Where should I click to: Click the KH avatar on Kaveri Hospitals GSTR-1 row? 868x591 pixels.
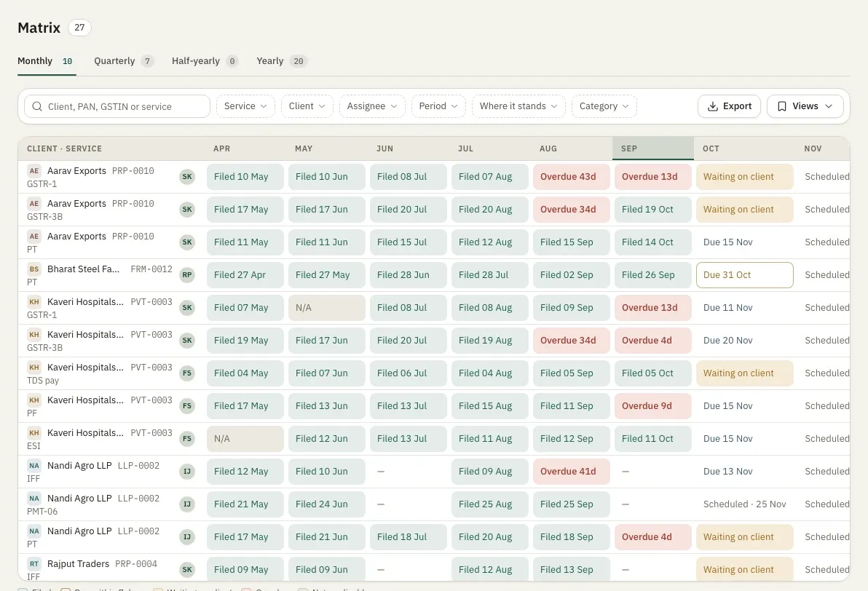point(34,301)
